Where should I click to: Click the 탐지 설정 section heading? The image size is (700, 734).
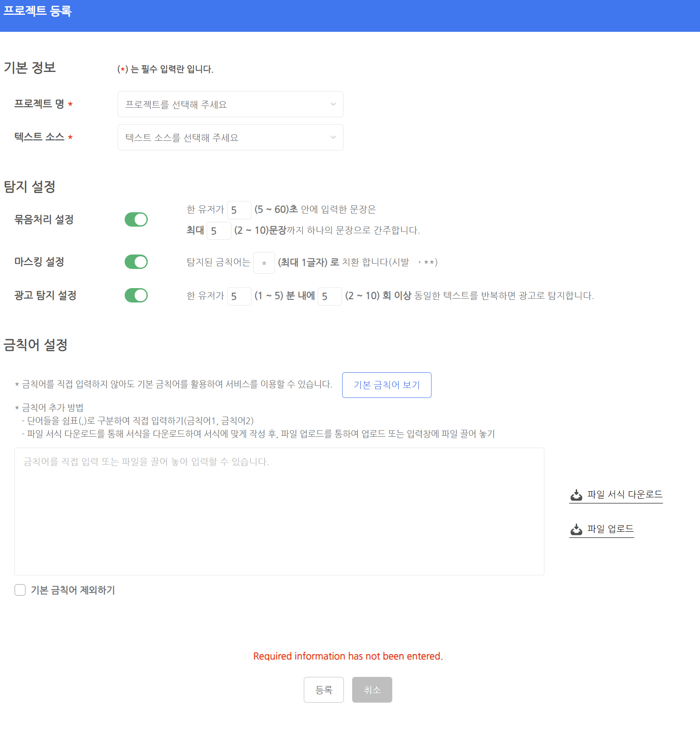[29, 187]
